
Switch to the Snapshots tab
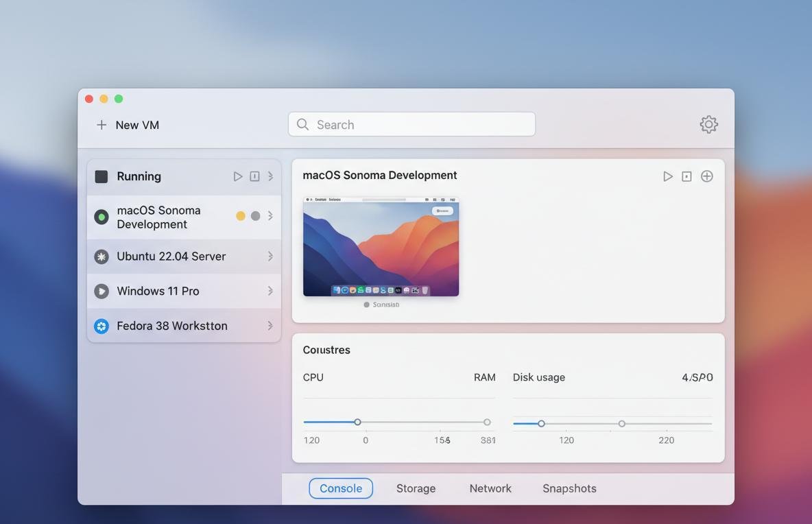570,488
